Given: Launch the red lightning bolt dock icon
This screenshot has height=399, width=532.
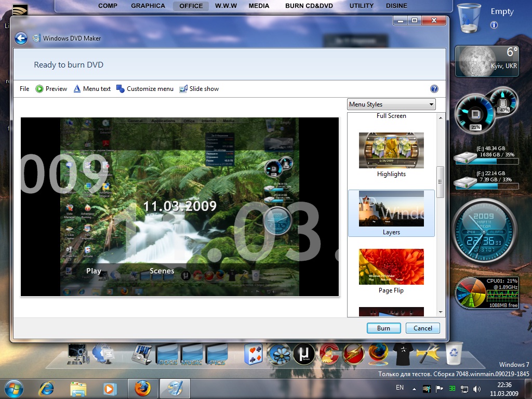Looking at the screenshot, I should [x=353, y=354].
